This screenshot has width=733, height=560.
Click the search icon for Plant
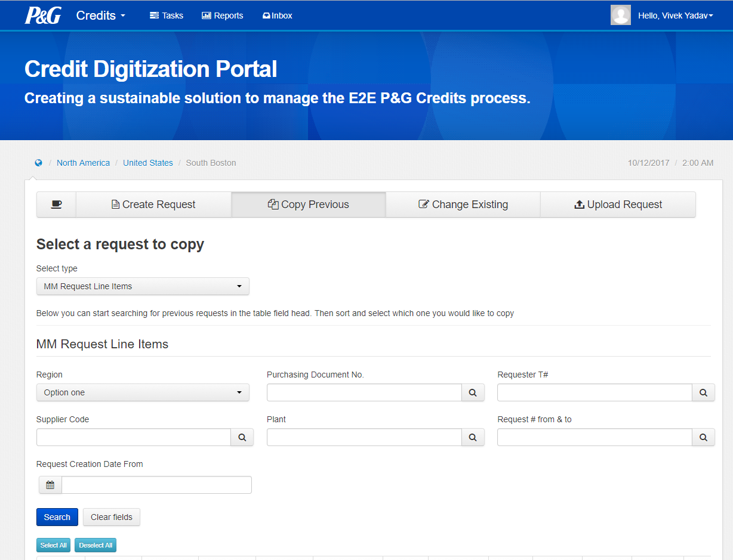coord(473,437)
